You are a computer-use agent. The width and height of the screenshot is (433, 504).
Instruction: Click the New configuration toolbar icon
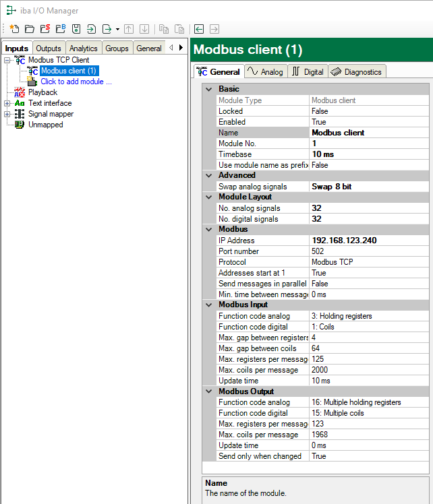[14, 29]
